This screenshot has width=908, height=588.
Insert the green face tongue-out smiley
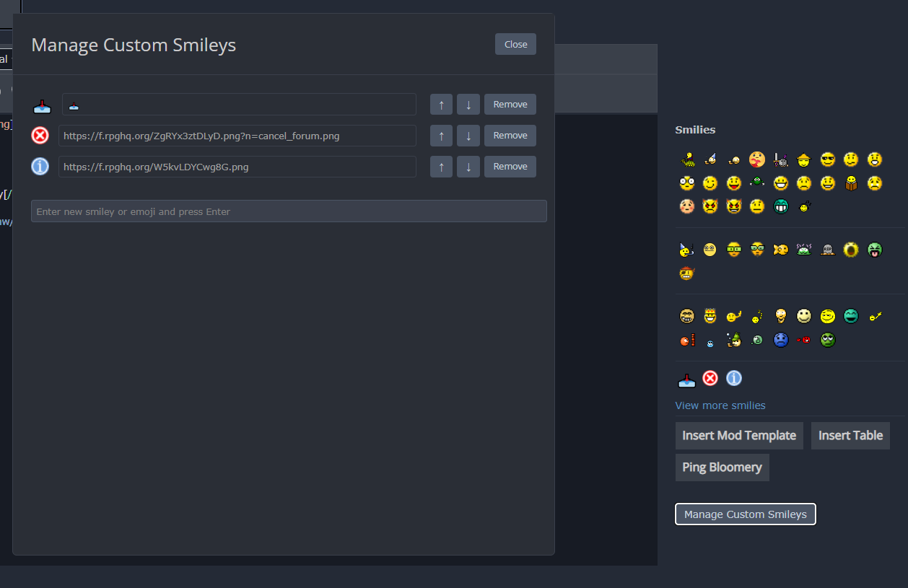(x=875, y=250)
